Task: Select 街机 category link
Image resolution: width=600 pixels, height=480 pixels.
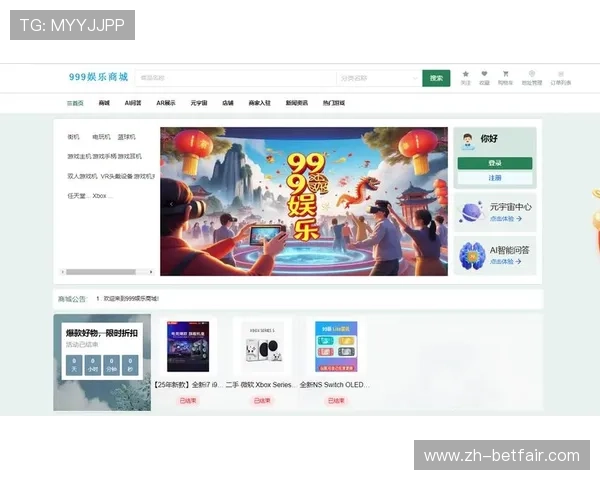Action: click(73, 137)
